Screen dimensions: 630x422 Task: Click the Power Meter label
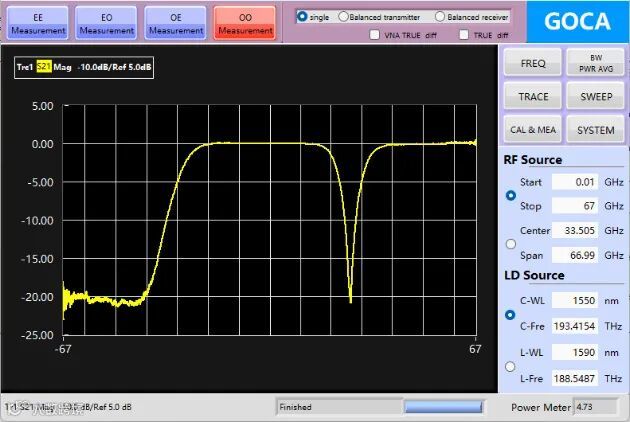click(541, 407)
